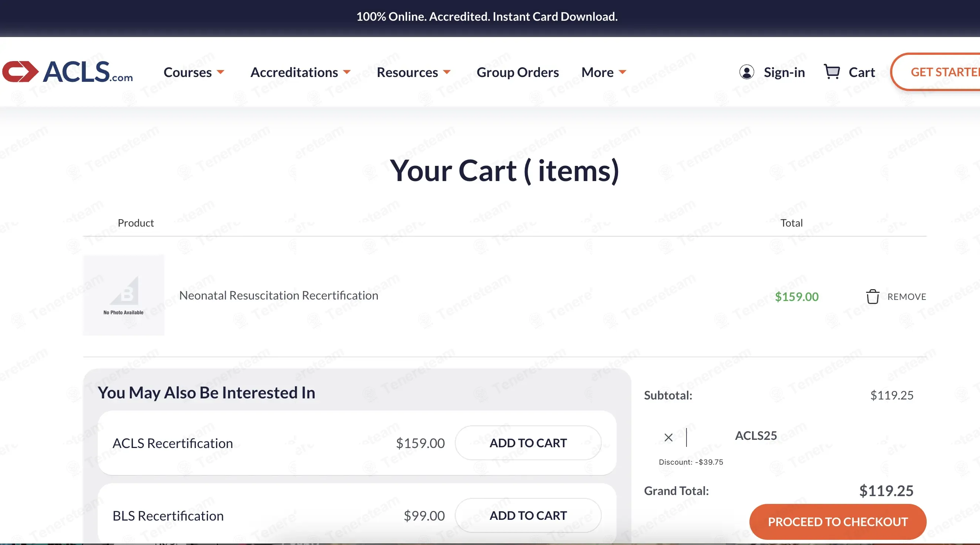Click the No Photo Available product thumbnail
The width and height of the screenshot is (980, 545).
[x=124, y=295]
